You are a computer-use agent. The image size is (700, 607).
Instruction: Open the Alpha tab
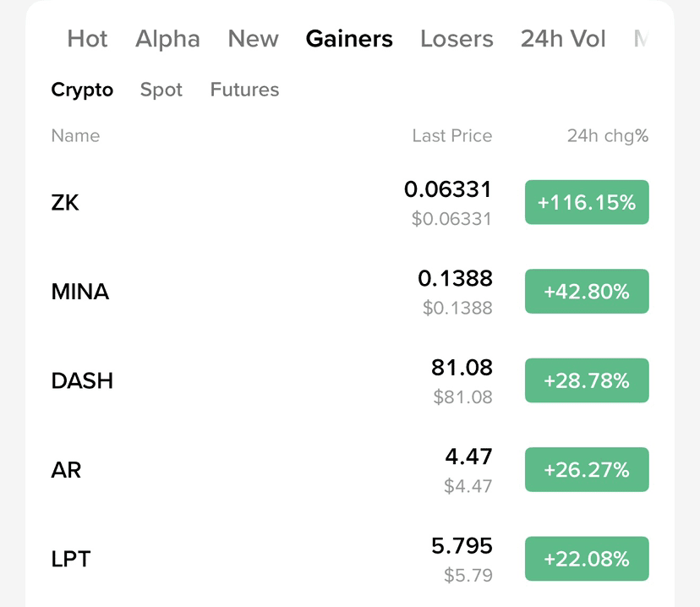(167, 39)
